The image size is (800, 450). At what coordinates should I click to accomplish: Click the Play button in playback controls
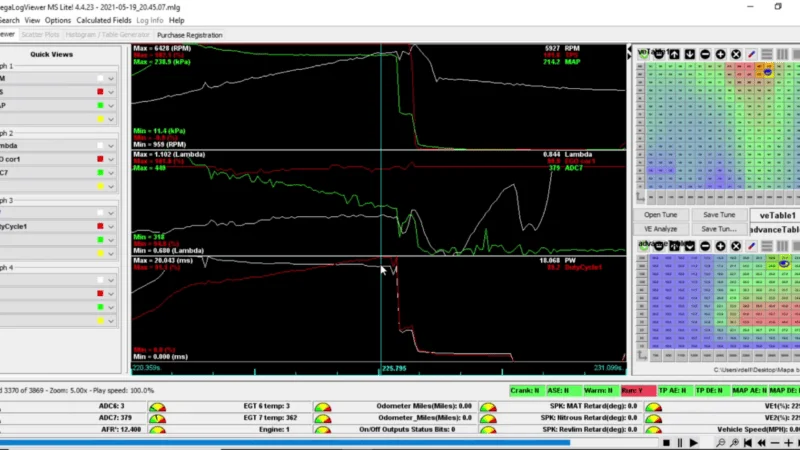693,443
